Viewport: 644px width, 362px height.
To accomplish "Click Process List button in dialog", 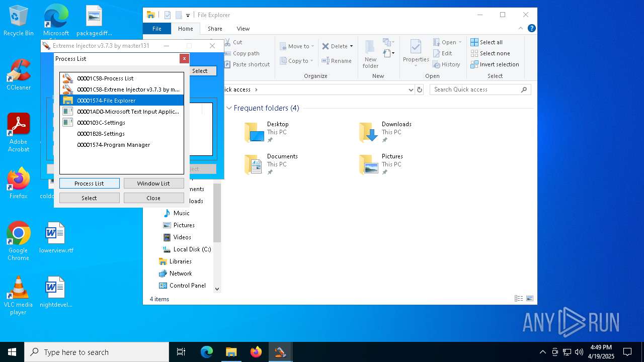I will pos(89,184).
